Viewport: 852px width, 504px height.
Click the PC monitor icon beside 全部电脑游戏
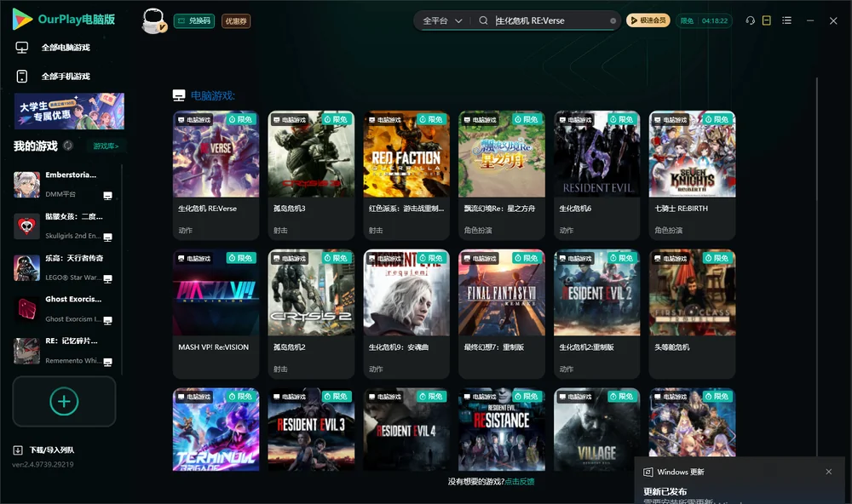(x=22, y=48)
